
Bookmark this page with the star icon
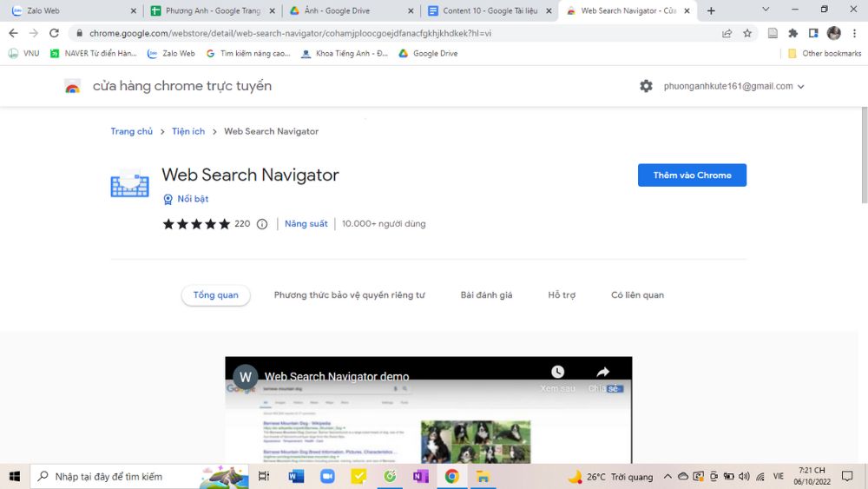point(747,33)
